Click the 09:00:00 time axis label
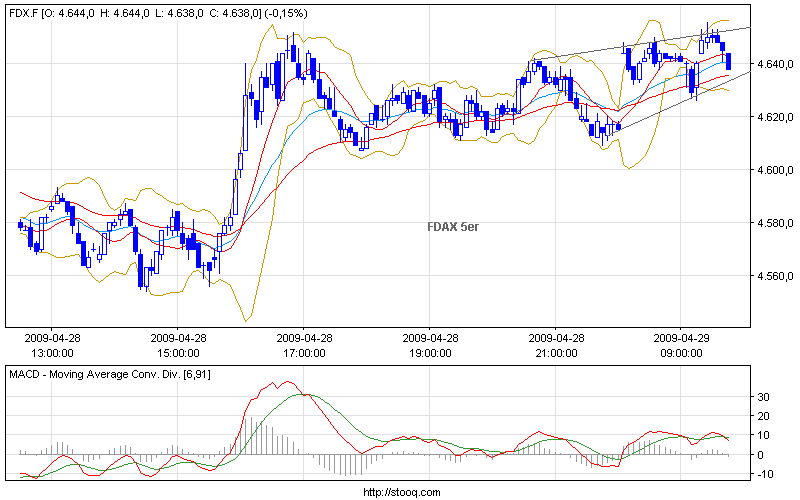Viewport: 800px width, 500px height. [681, 353]
